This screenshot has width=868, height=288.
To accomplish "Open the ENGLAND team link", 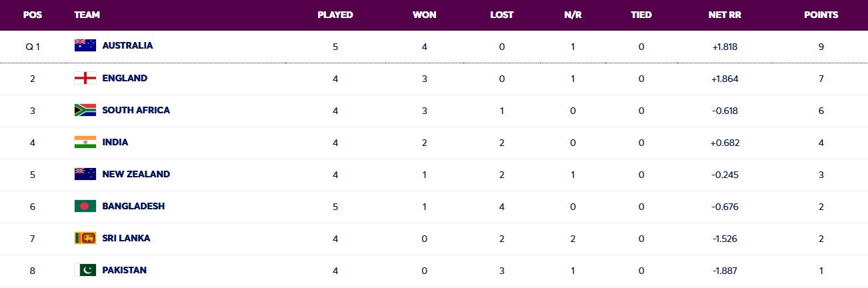I will [x=125, y=78].
